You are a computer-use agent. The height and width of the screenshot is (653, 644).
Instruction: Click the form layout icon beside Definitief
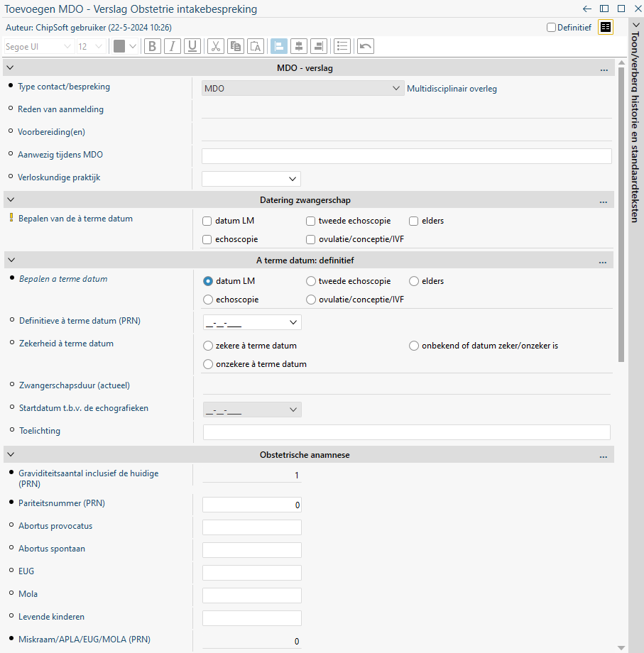coord(605,27)
